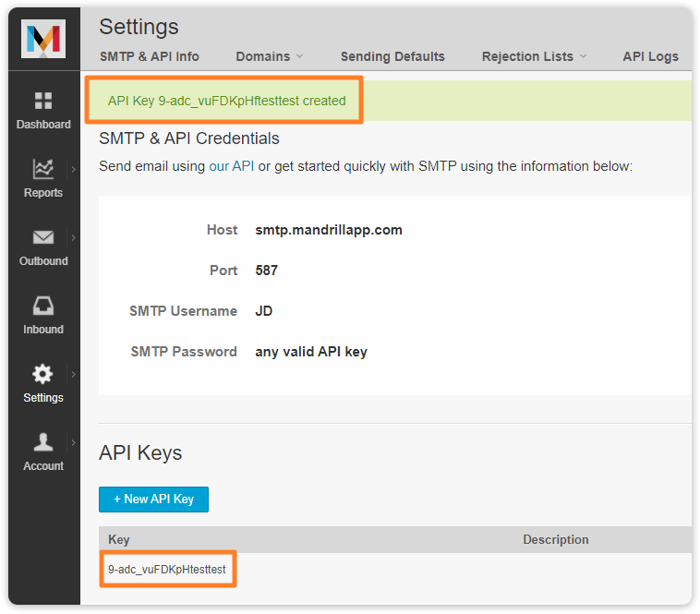Open the Inbound tray icon
The height and width of the screenshot is (614, 700).
click(43, 306)
